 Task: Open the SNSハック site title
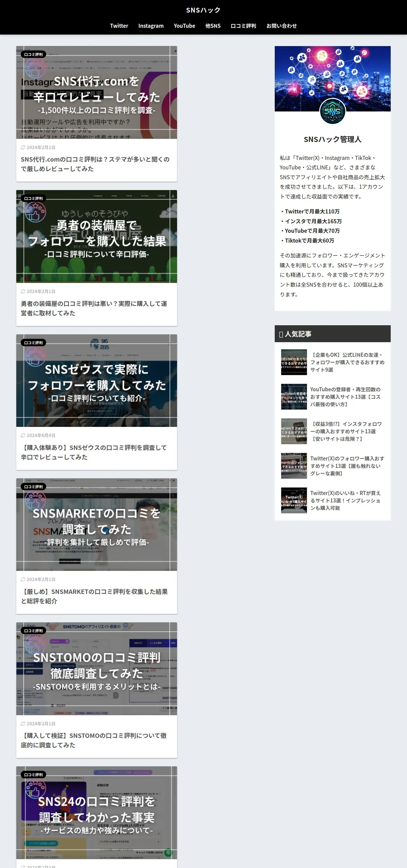[x=203, y=10]
